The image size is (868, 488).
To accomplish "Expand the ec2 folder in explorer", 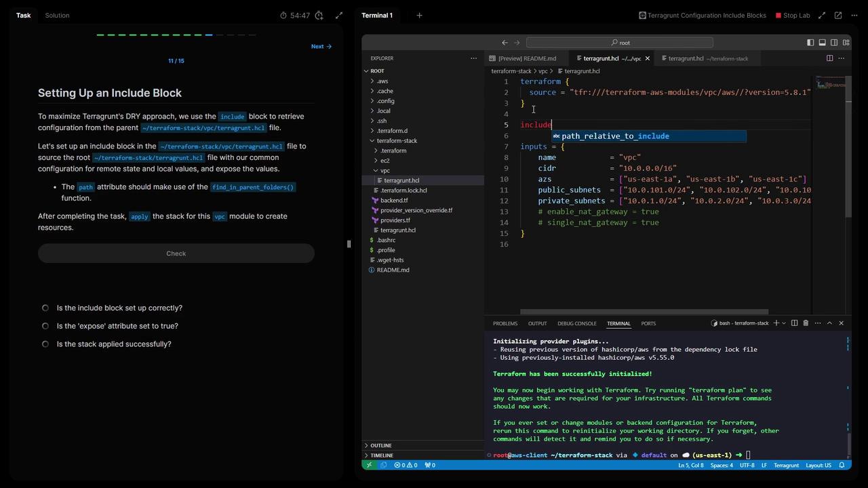I will [384, 161].
